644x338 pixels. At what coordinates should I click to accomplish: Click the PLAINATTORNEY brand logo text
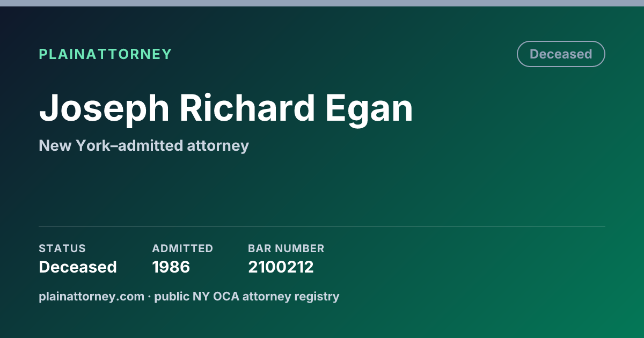[105, 54]
